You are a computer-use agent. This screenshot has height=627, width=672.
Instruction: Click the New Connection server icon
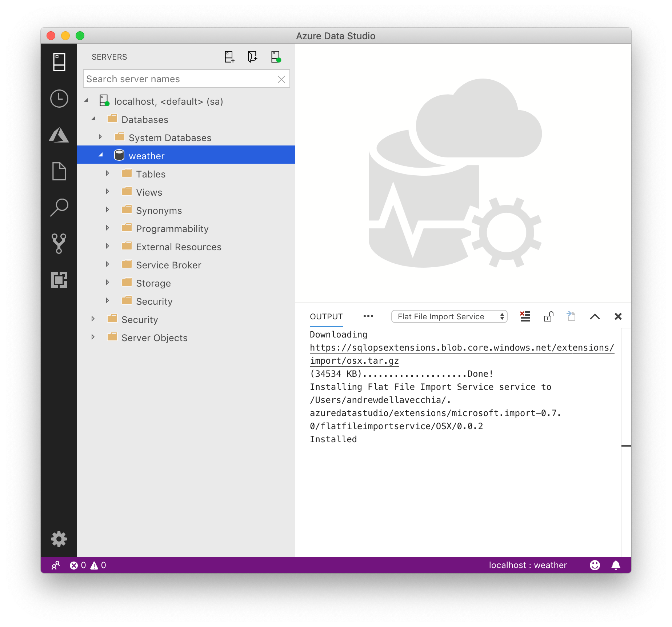229,57
